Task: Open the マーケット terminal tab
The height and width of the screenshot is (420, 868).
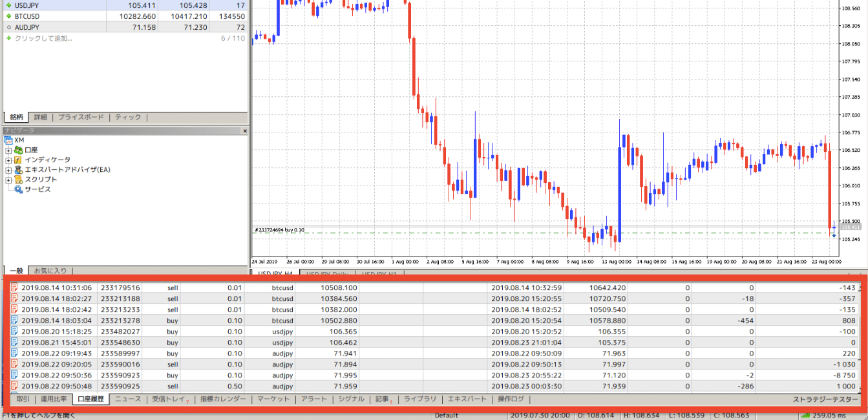Action: [x=273, y=399]
